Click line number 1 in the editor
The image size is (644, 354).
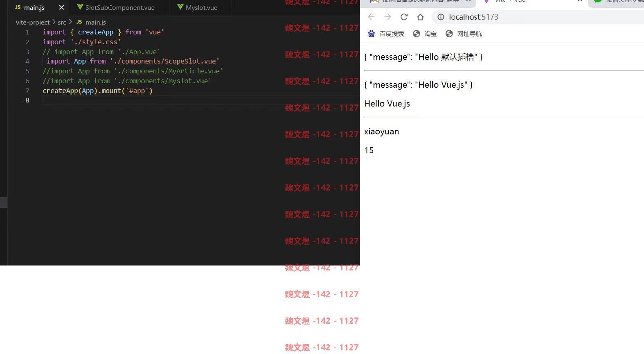[27, 32]
